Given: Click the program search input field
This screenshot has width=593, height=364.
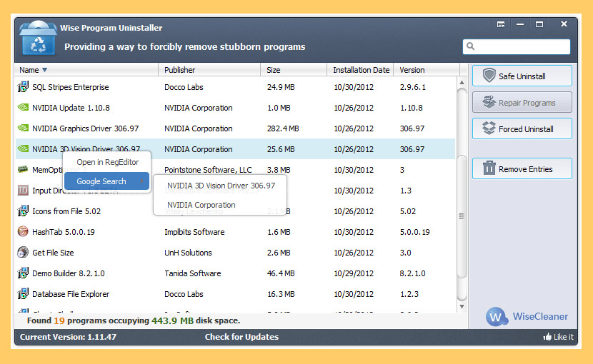Looking at the screenshot, I should click(517, 46).
